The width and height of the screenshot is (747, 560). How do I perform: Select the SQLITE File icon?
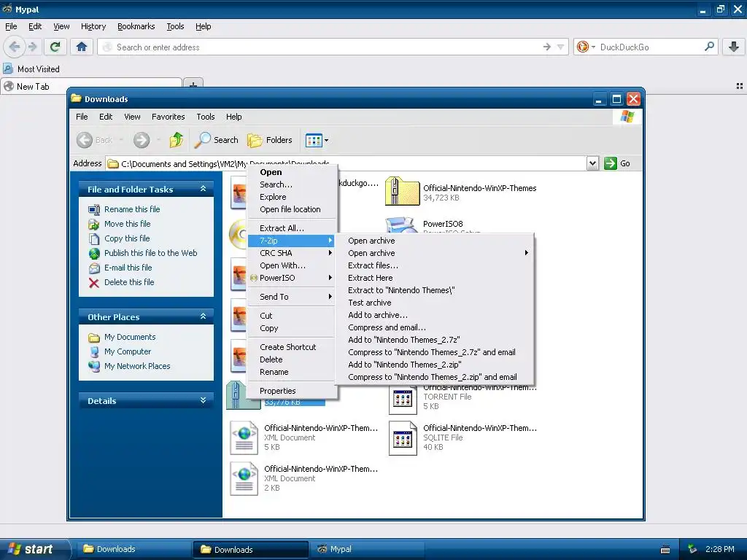coord(403,438)
